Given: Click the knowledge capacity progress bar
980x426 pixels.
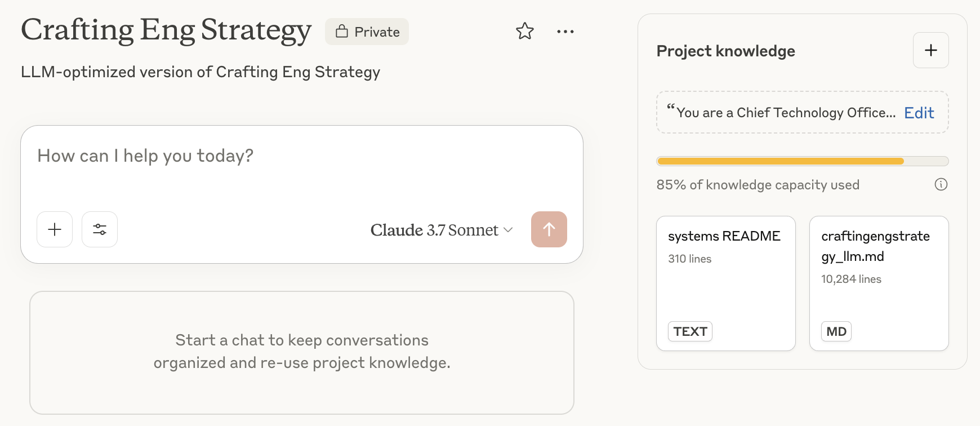Looking at the screenshot, I should [x=802, y=161].
